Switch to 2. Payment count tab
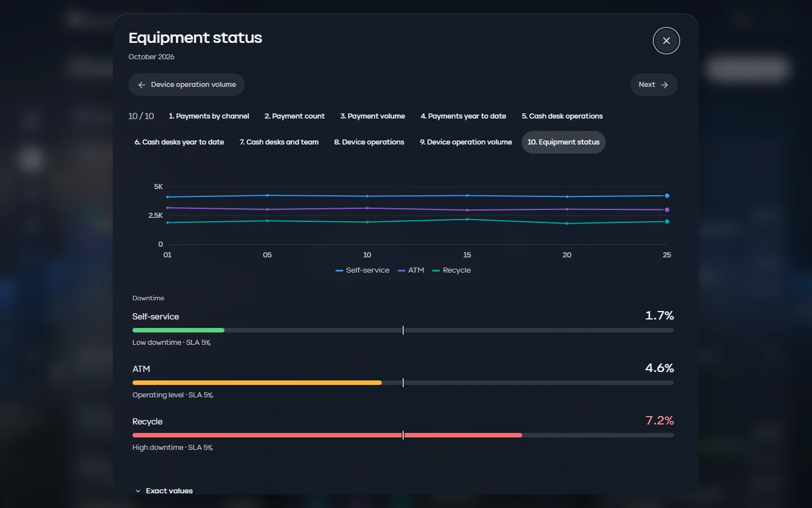Viewport: 812px width, 508px height. (x=295, y=116)
